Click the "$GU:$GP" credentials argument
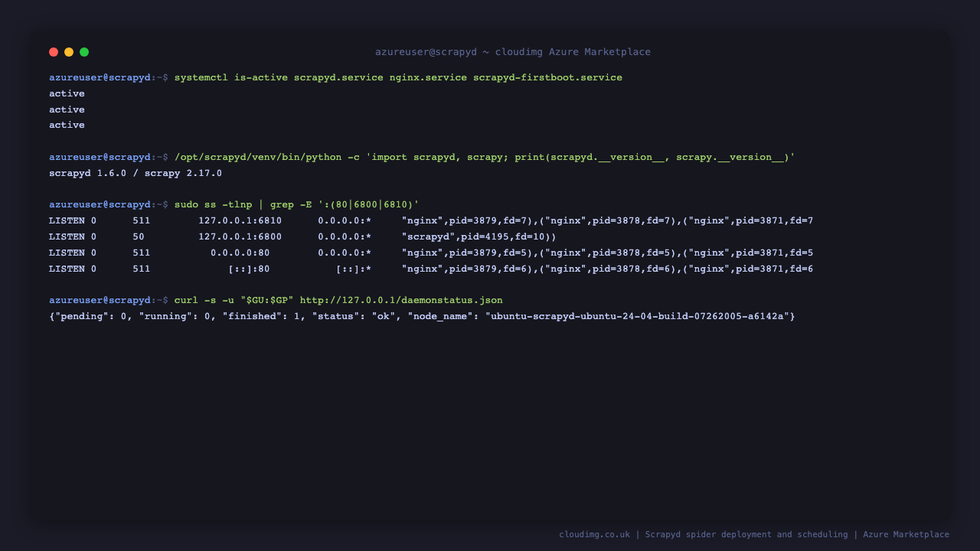980x551 pixels. click(x=267, y=300)
